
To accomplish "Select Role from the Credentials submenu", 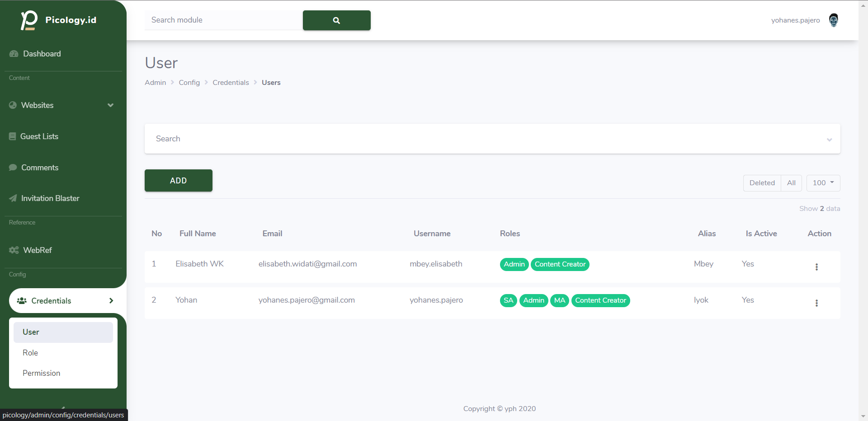I will tap(30, 353).
